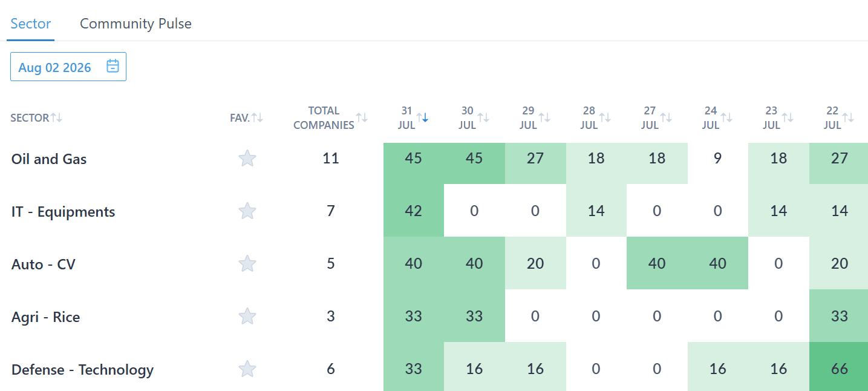Sort by 22 Jul column arrows
Screen dimensions: 868x391
click(x=848, y=117)
